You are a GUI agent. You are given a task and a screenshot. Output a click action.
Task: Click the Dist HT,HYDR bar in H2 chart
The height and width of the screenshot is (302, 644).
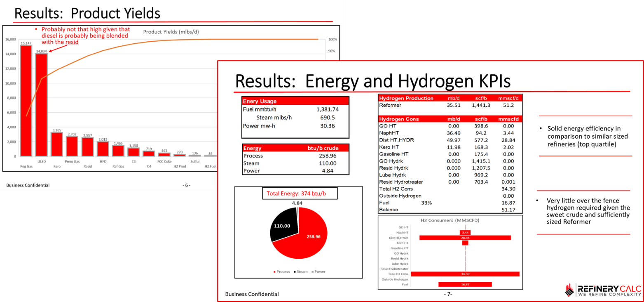pos(465,238)
